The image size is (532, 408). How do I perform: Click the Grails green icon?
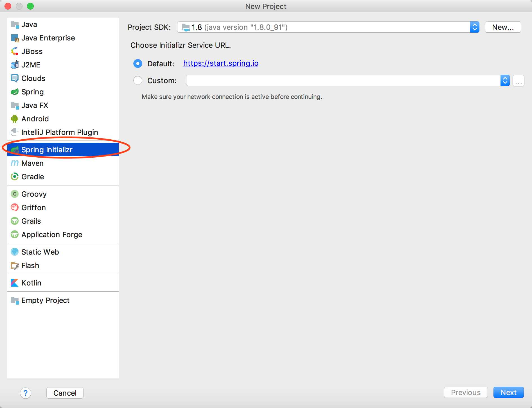click(x=15, y=221)
